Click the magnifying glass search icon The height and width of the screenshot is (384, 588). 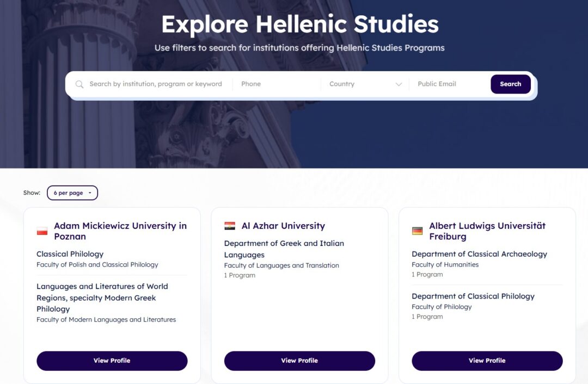[79, 84]
